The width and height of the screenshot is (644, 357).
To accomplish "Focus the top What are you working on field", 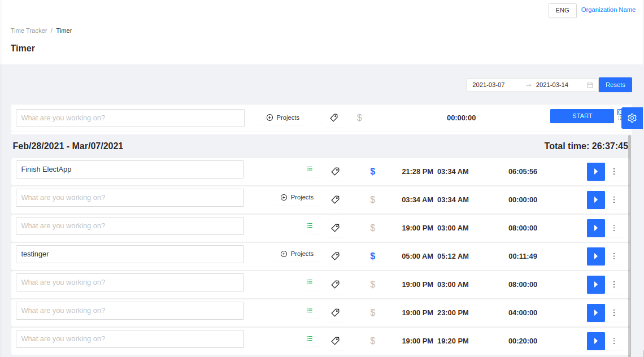I will [130, 118].
